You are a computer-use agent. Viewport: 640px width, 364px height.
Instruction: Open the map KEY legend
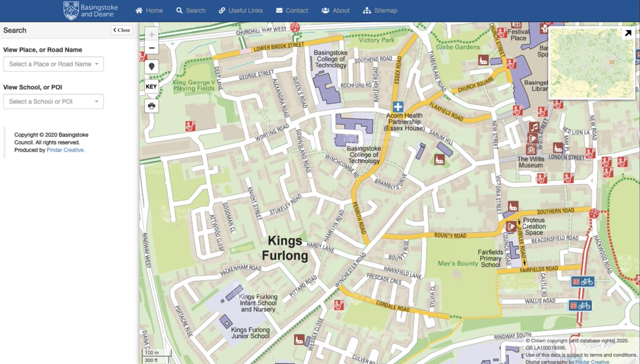pos(151,86)
